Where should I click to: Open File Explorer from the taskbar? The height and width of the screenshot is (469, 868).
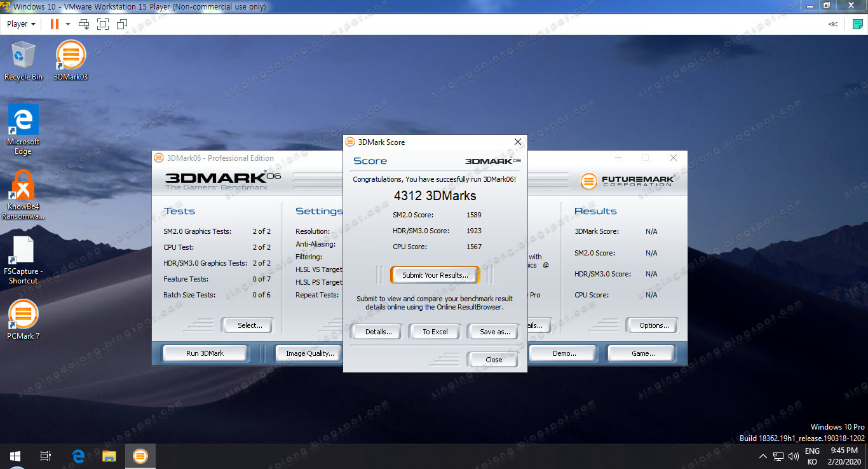[x=109, y=456]
